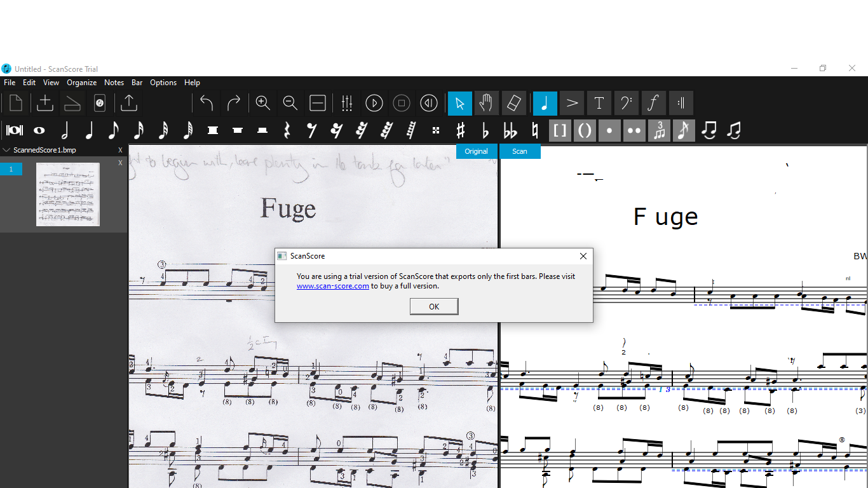Select the sixteenth rest
Screen dimensions: 868x488
pos(337,130)
